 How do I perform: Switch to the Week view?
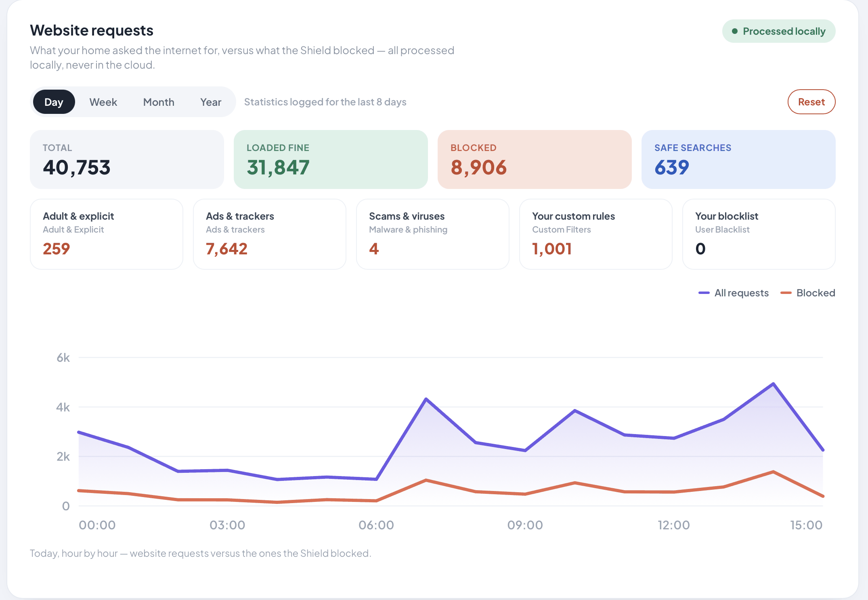pyautogui.click(x=103, y=102)
